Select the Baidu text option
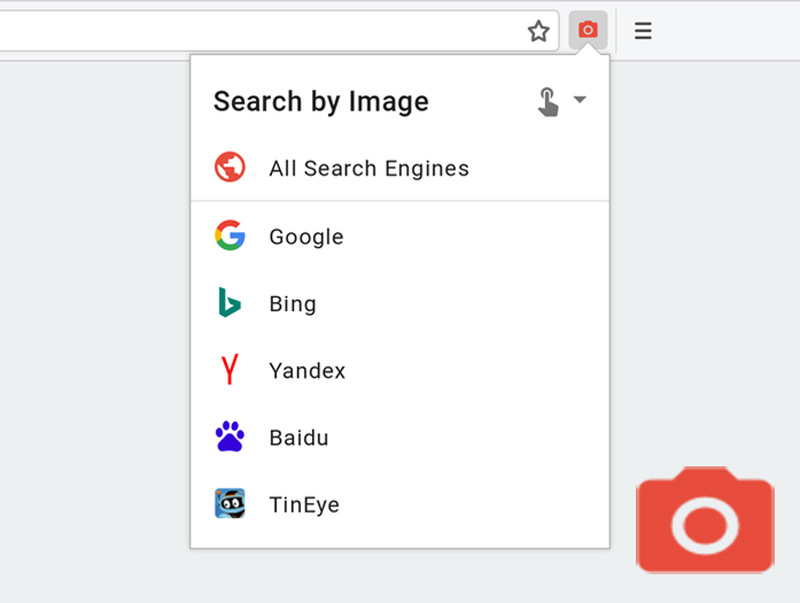This screenshot has height=603, width=800. (298, 438)
